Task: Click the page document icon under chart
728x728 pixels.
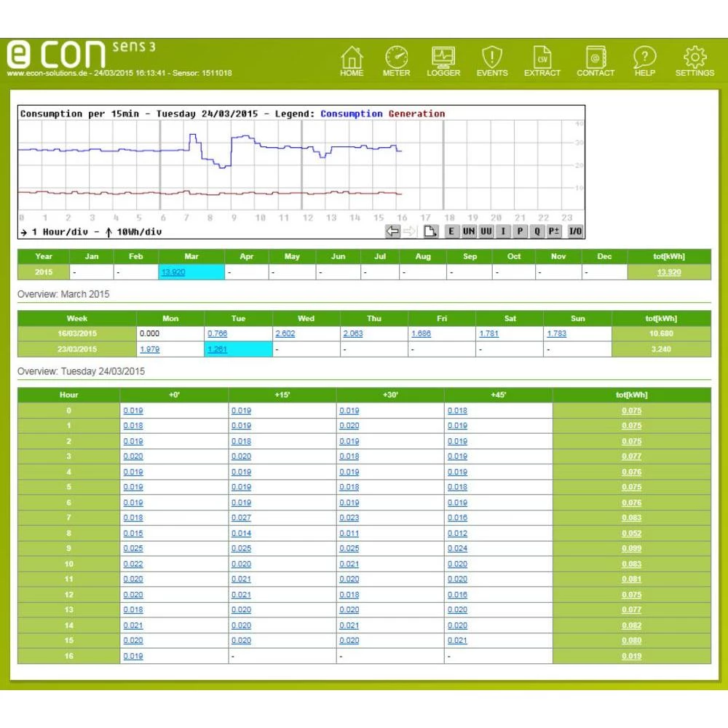Action: tap(430, 232)
